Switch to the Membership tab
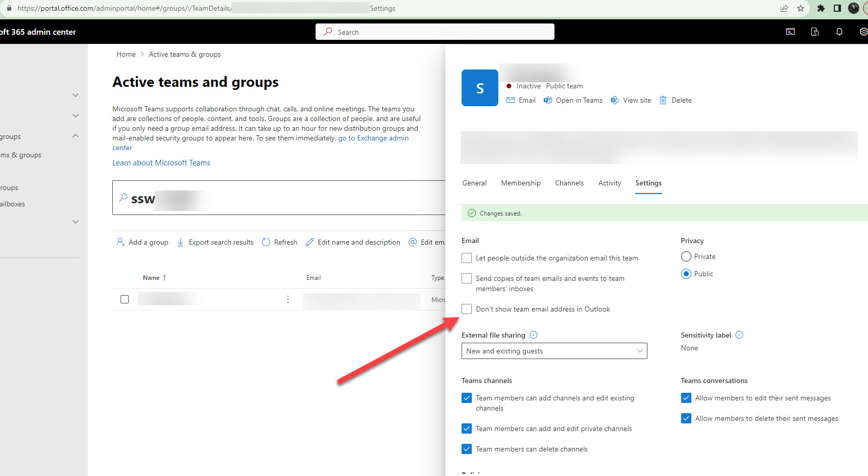 tap(520, 183)
